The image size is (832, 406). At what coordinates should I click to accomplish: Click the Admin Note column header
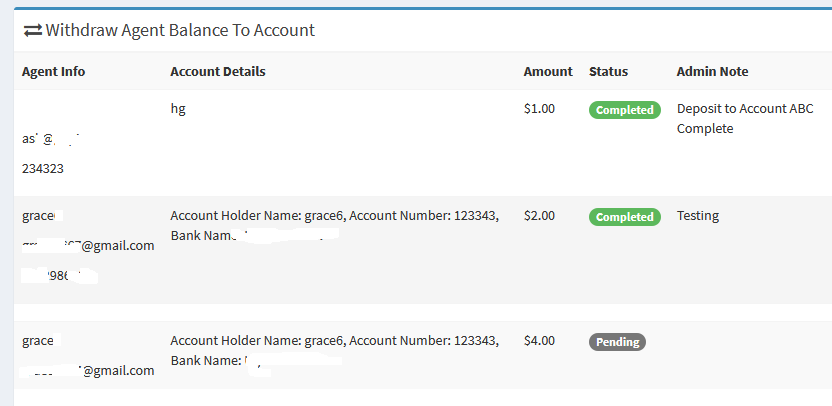tap(712, 71)
